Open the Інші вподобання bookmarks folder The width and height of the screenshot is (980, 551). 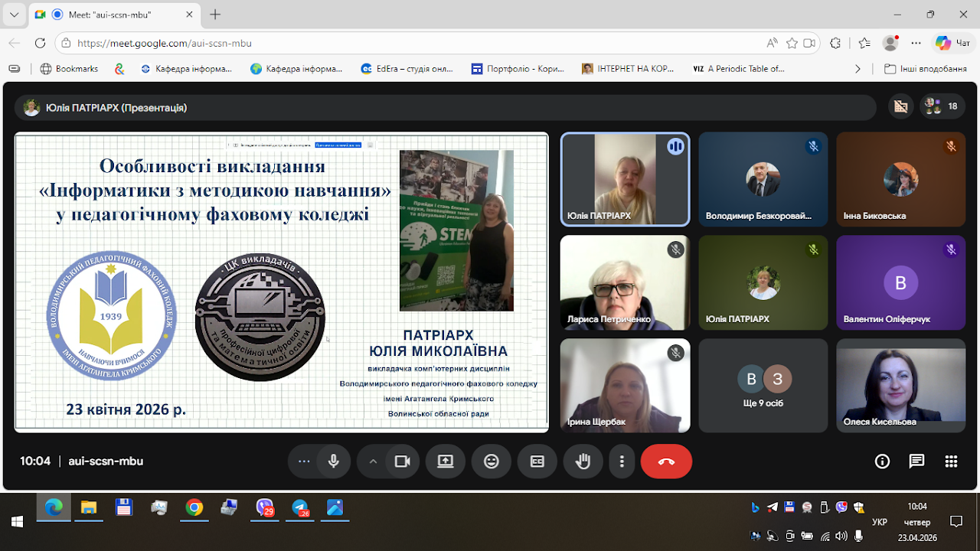point(925,69)
